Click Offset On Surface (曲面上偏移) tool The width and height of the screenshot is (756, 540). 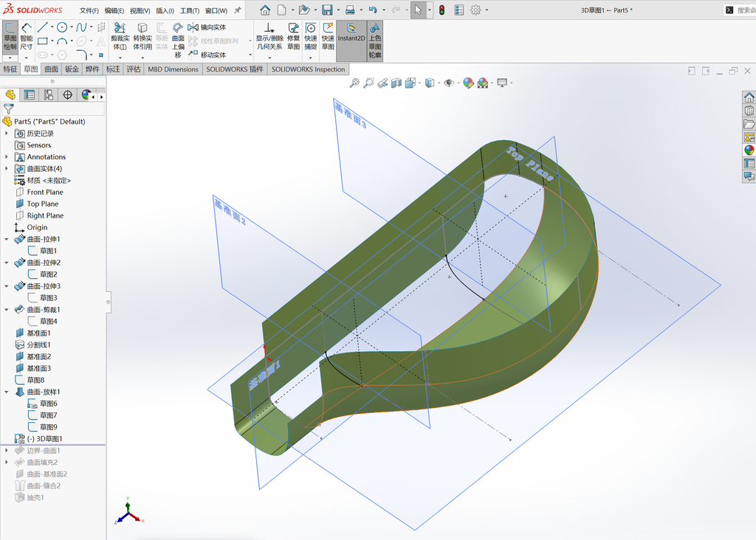(x=178, y=40)
